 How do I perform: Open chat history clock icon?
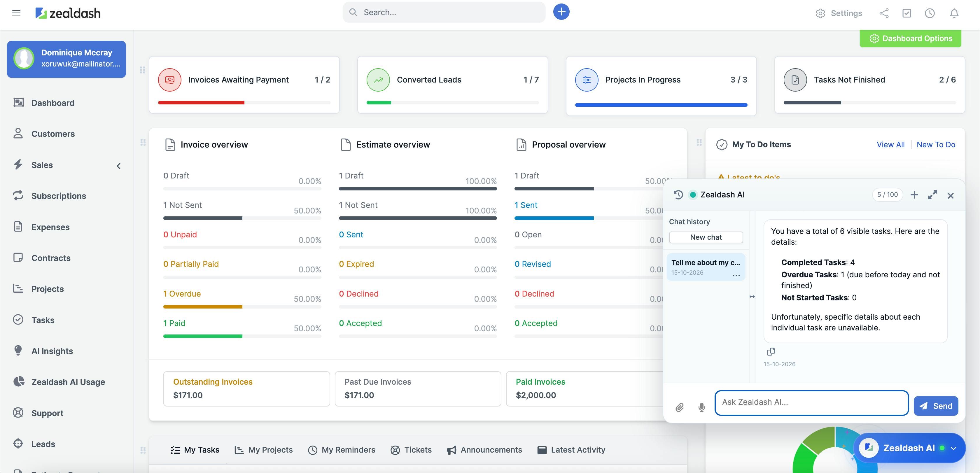coord(678,195)
